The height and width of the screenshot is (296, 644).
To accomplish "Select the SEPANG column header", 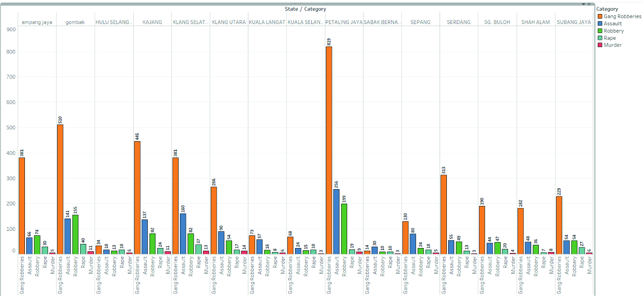I will click(421, 22).
